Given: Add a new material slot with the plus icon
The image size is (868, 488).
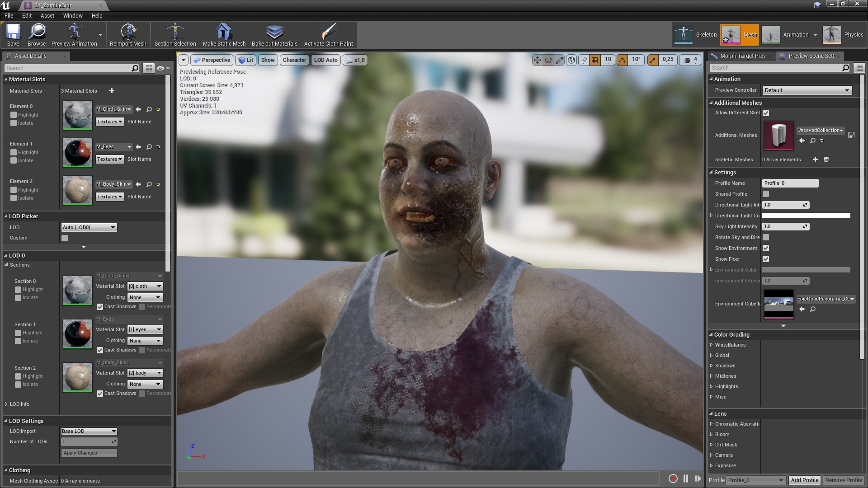Looking at the screenshot, I should point(112,91).
